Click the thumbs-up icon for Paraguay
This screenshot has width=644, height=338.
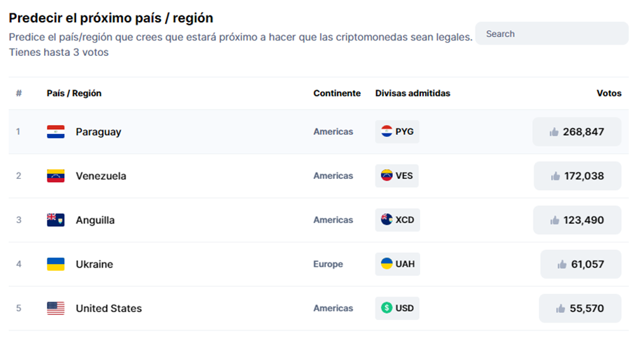pyautogui.click(x=554, y=132)
